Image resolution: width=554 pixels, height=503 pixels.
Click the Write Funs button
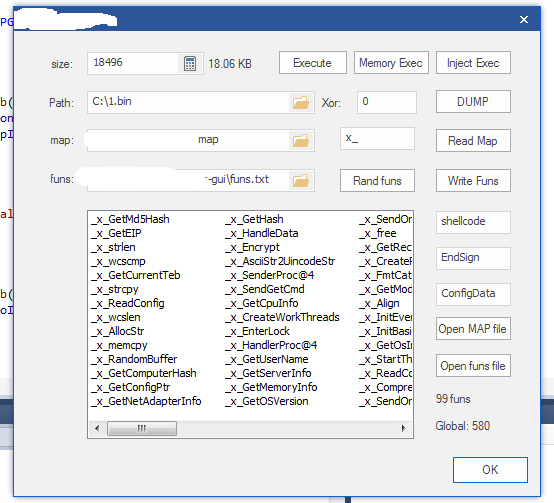[473, 181]
